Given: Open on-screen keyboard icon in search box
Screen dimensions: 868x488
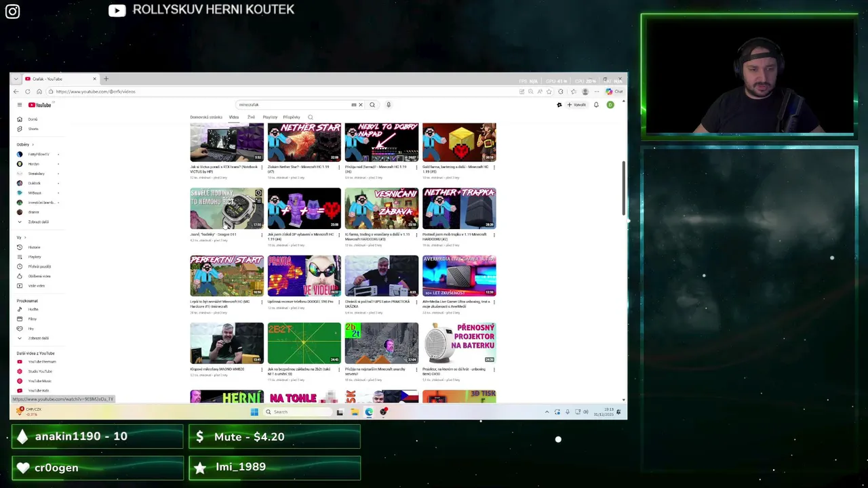Looking at the screenshot, I should pos(353,104).
